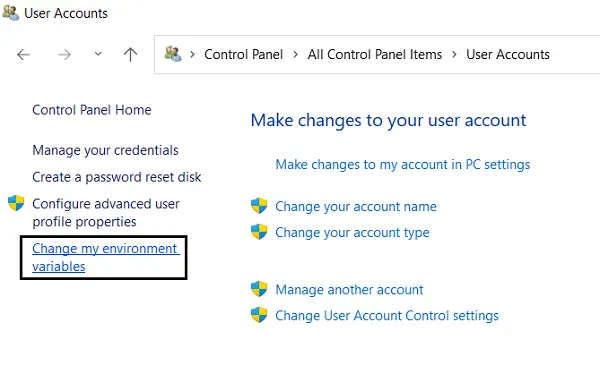Click Create a password reset disk
600x382 pixels.
[x=117, y=177]
